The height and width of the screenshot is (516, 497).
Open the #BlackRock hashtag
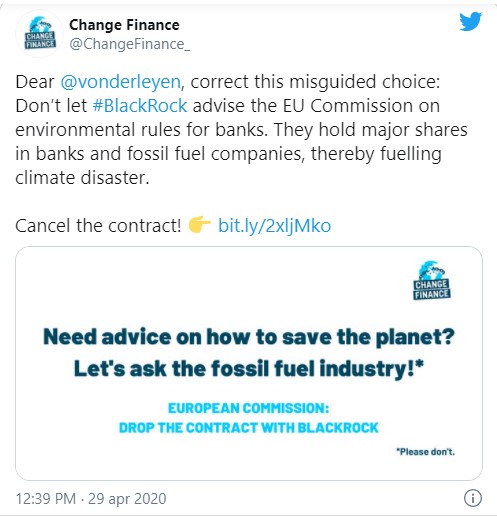tap(140, 106)
